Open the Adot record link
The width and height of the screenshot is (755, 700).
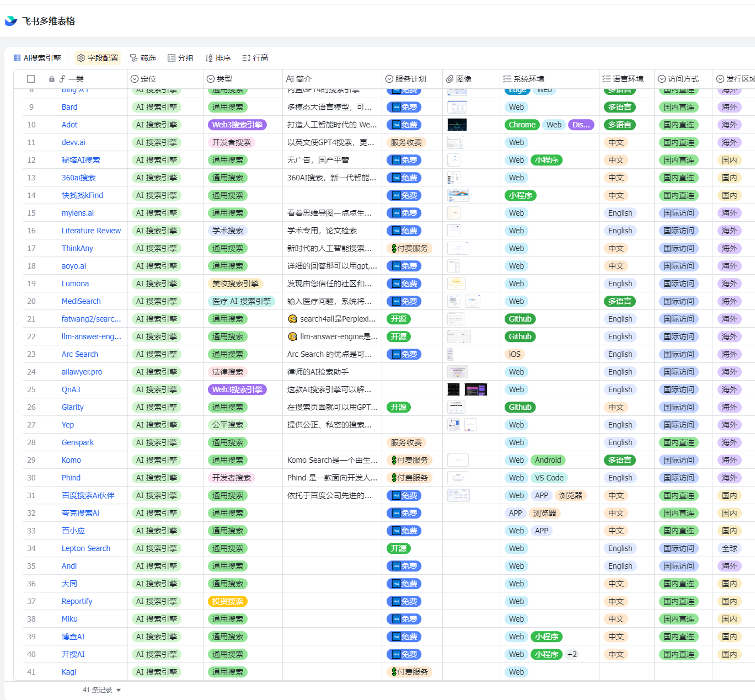pos(69,125)
